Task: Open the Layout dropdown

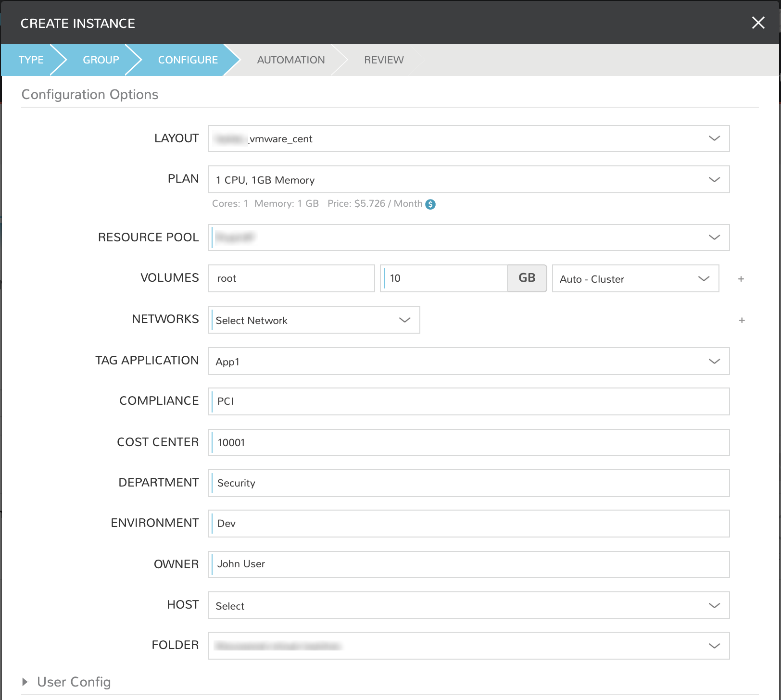Action: [x=468, y=139]
